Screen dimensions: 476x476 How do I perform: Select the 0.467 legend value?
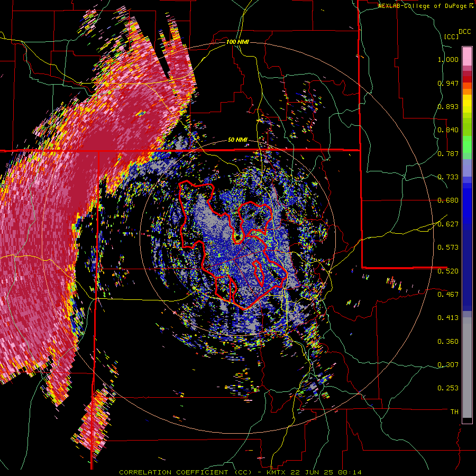point(448,295)
